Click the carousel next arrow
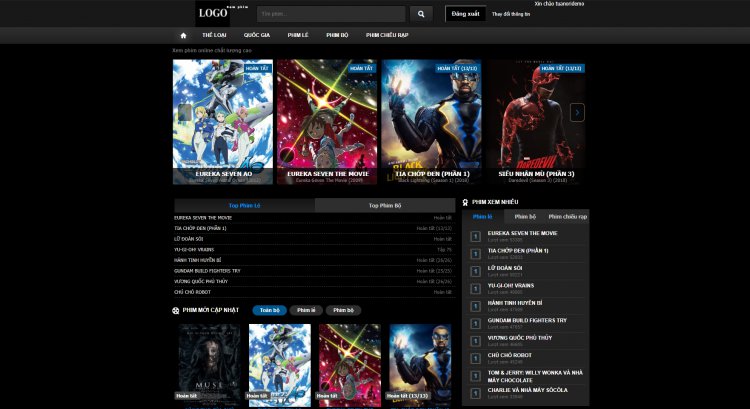 tap(577, 112)
